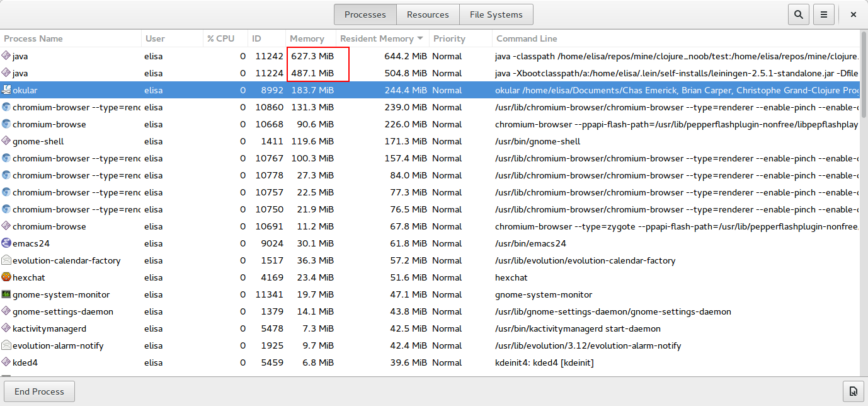Viewport: 868px width, 406px height.
Task: Select the kactivitymanagerd process name
Action: coord(49,328)
